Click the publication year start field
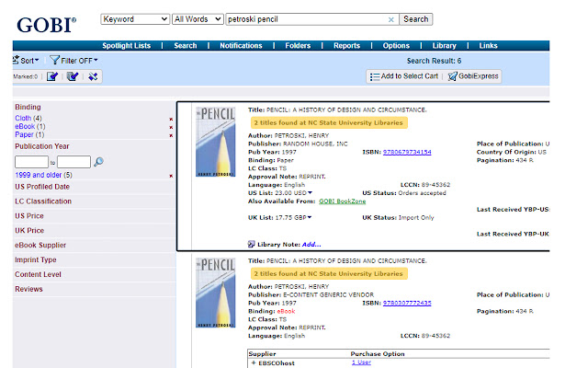This screenshot has height=368, width=588. coord(31,162)
